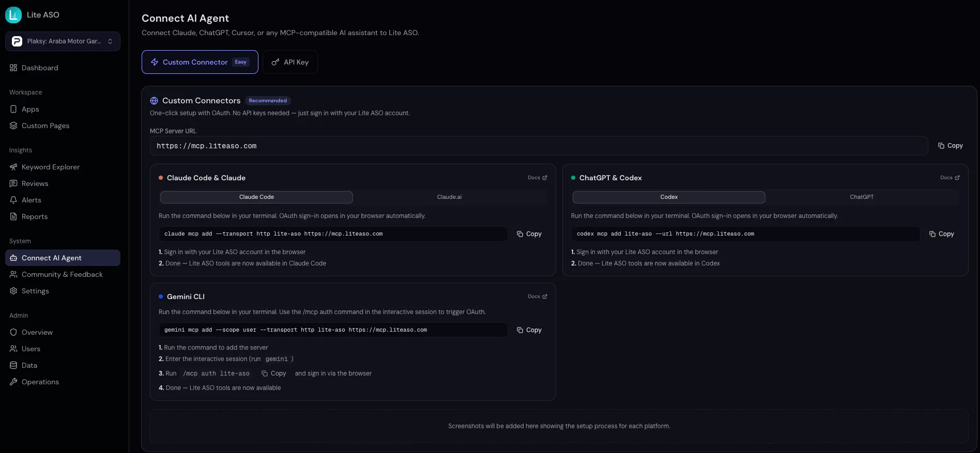Click the MCP Server URL field

coord(539,146)
